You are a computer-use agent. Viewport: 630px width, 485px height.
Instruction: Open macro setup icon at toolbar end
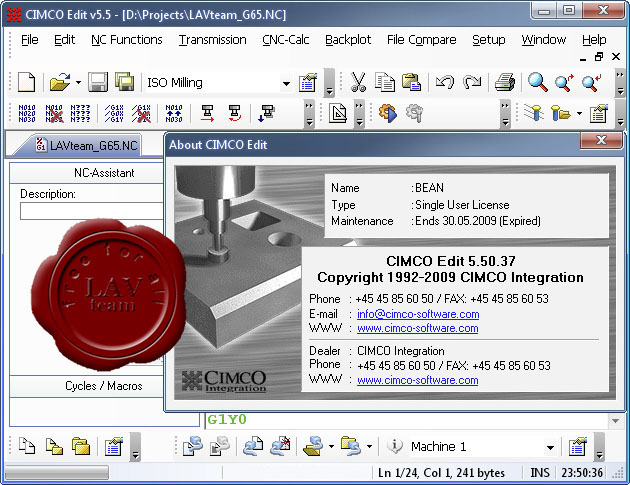click(599, 113)
